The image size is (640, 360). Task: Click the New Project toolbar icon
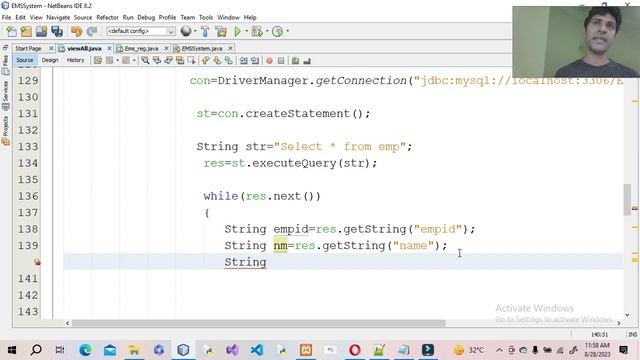click(x=26, y=31)
